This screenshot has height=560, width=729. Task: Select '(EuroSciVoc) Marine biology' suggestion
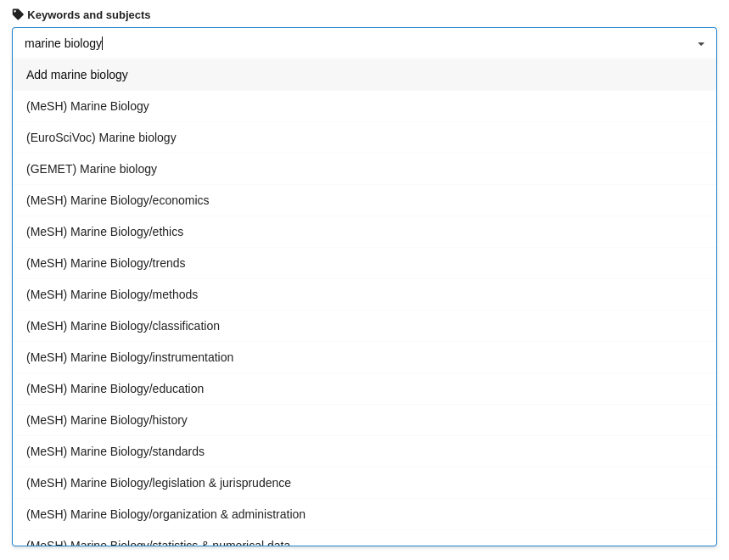(x=365, y=137)
